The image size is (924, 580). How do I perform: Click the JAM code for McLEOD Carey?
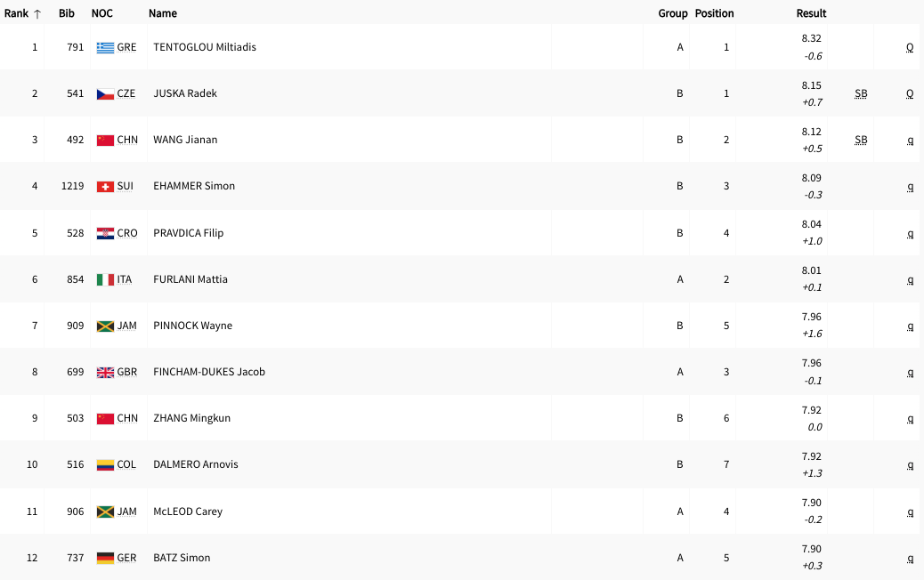tap(127, 512)
